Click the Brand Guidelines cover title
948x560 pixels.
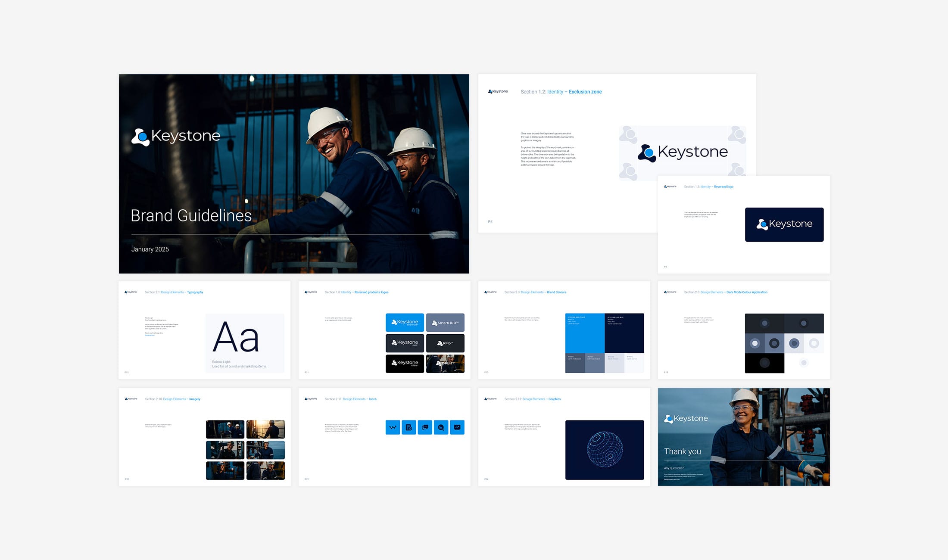(191, 215)
